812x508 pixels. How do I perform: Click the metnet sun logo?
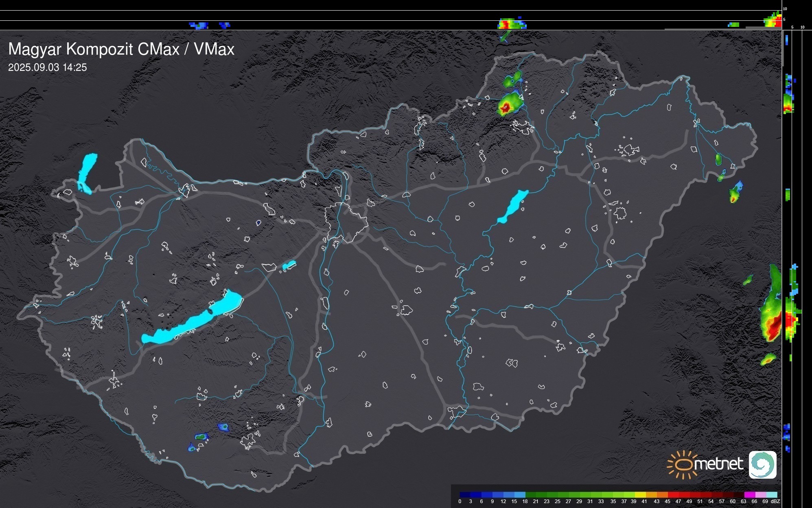(x=682, y=465)
